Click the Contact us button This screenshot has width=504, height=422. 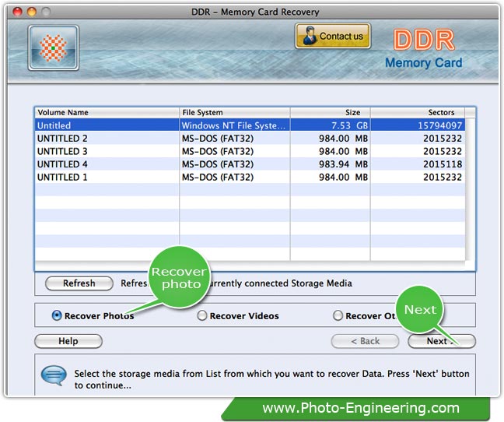pyautogui.click(x=333, y=36)
